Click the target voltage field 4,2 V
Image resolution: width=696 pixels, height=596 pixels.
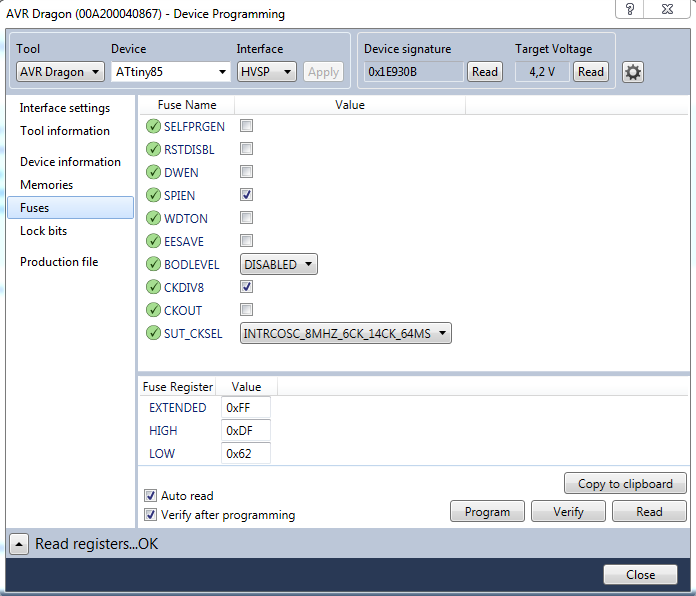(x=542, y=72)
